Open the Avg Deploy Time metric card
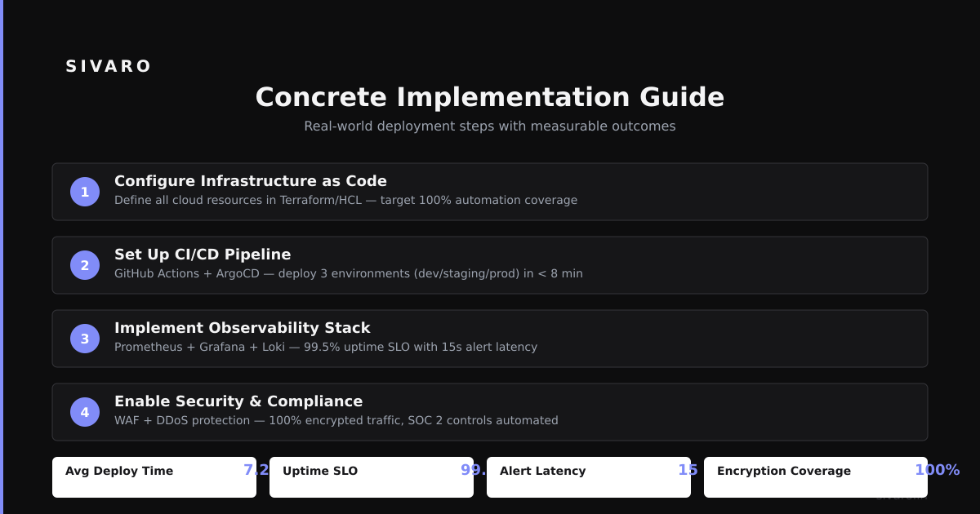Image resolution: width=980 pixels, height=514 pixels. coord(154,477)
